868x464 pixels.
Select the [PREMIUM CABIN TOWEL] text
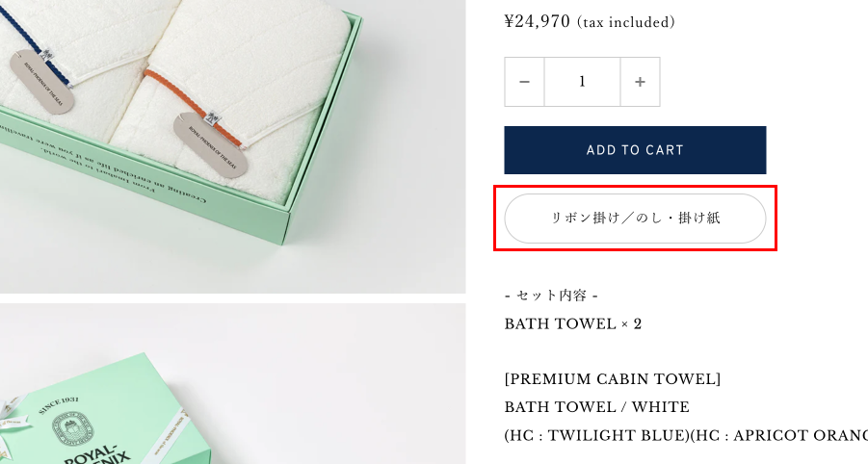(x=613, y=379)
